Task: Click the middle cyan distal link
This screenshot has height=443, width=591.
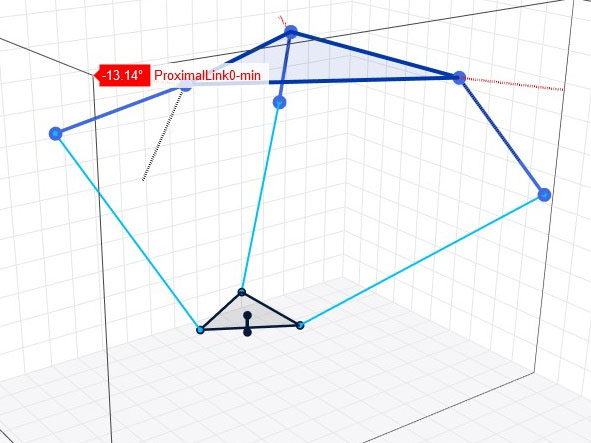Action: [261, 197]
